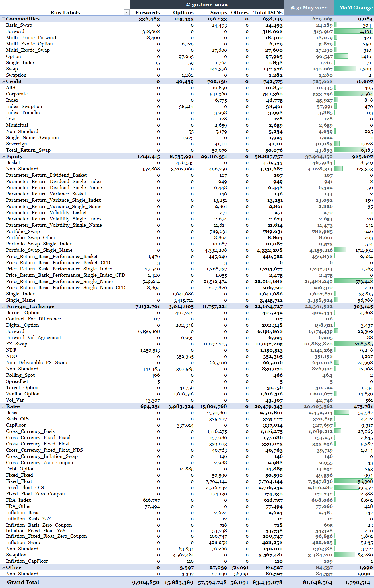Collapse the Rates group
This screenshot has width=374, height=588.
click(3, 406)
